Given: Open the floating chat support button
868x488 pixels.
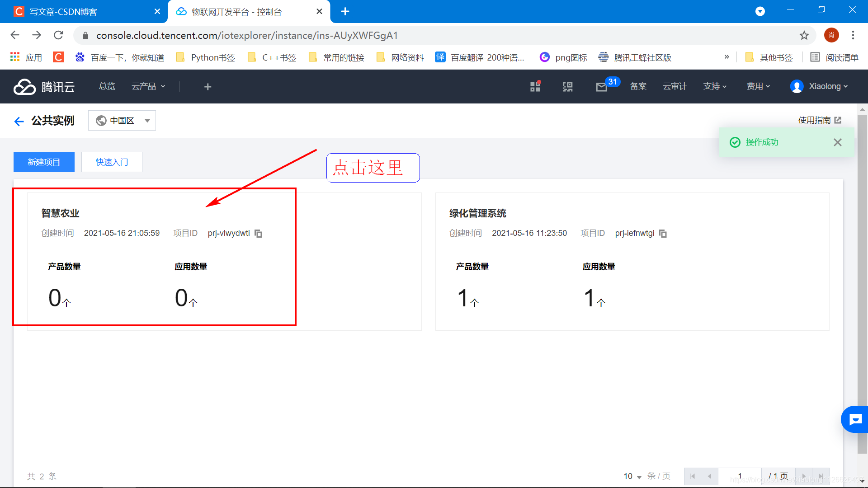Looking at the screenshot, I should point(855,419).
